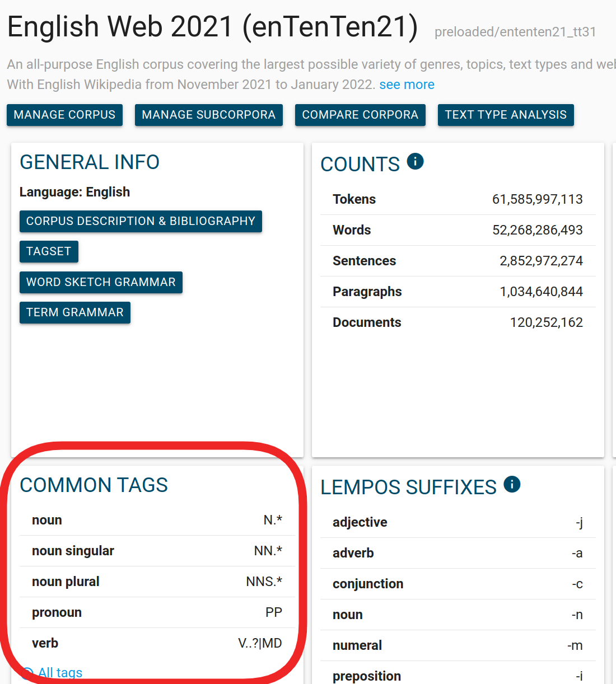Select the conjunction suffix row
Viewport: 616px width, 684px height.
[x=458, y=584]
